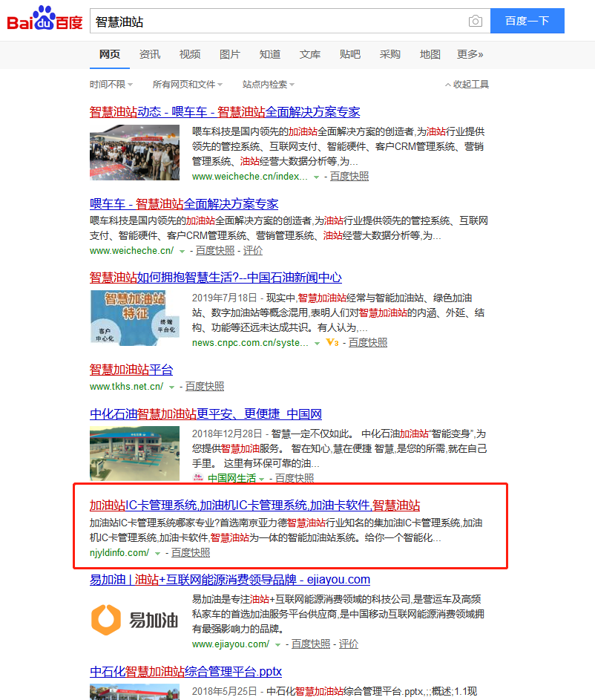The width and height of the screenshot is (595, 700).
Task: Open 百度快照 for 中国网生活 result
Action: (x=295, y=478)
